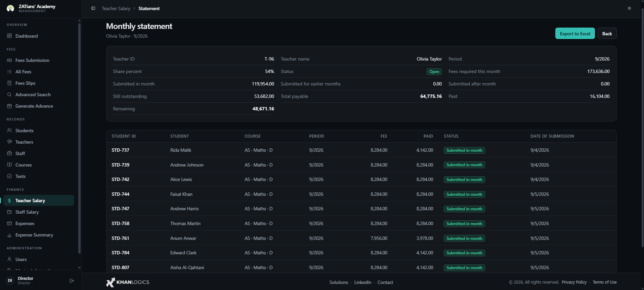Open the Privacy Policy footer link
Image resolution: width=644 pixels, height=290 pixels.
click(x=574, y=282)
